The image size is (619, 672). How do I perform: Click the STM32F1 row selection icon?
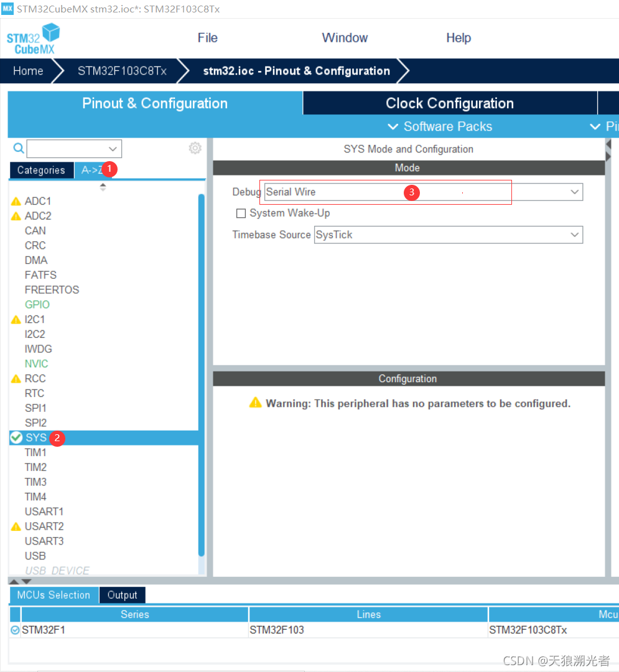coord(15,630)
